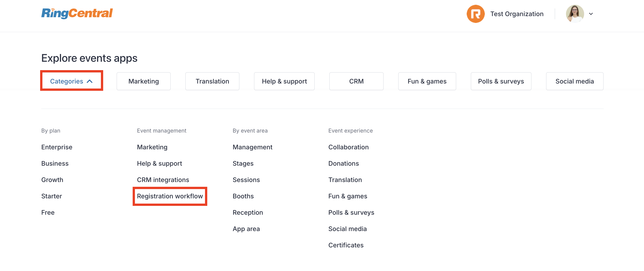Select Fun & games filter button
The height and width of the screenshot is (271, 644).
427,81
